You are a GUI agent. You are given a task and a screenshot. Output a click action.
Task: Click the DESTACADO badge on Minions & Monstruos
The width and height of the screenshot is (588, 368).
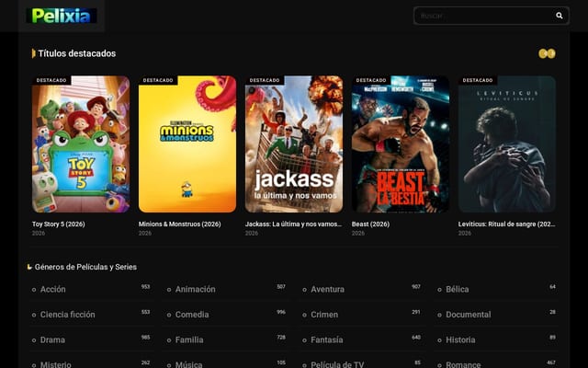[x=158, y=80]
